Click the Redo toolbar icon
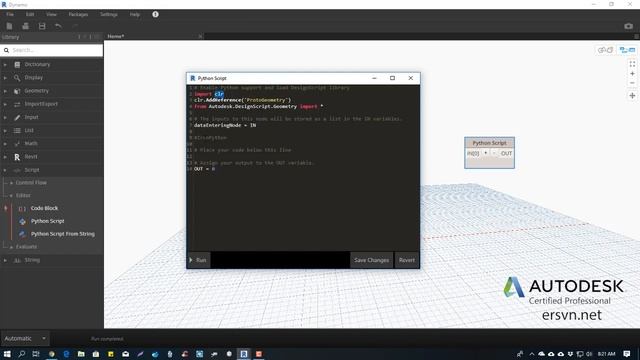Viewport: 640px width, 360px height. pos(75,26)
